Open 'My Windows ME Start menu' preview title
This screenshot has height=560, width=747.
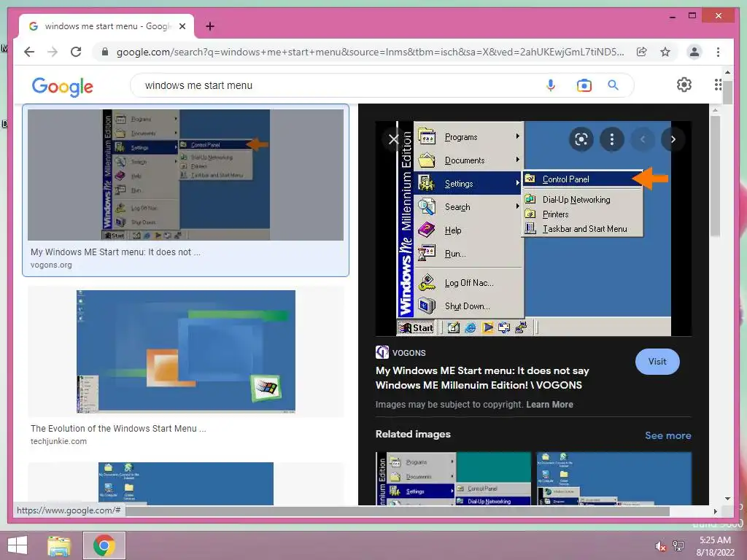click(x=483, y=378)
